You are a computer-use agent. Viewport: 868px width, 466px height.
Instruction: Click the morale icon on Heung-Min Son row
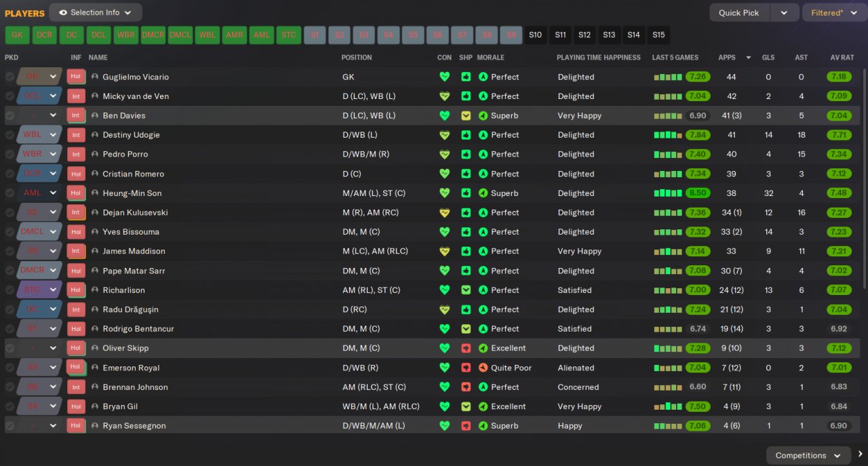[x=484, y=193]
